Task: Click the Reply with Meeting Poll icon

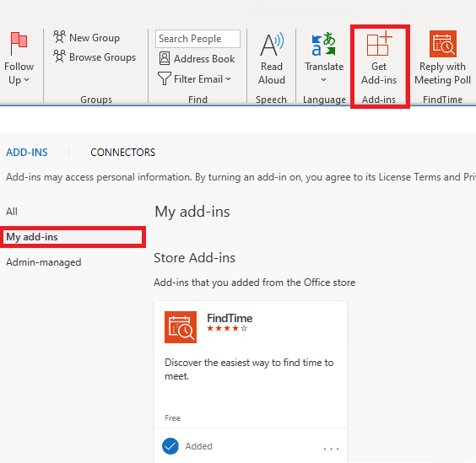Action: point(442,44)
